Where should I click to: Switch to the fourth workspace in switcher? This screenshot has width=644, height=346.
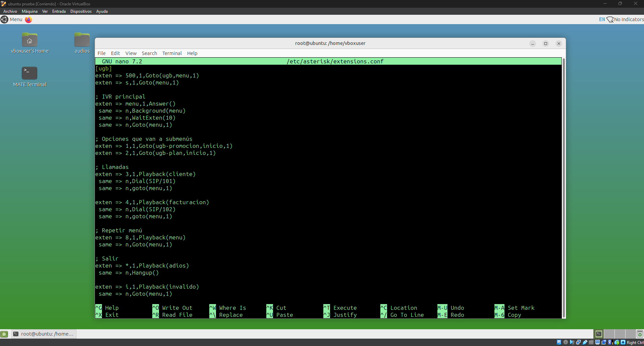coord(631,334)
